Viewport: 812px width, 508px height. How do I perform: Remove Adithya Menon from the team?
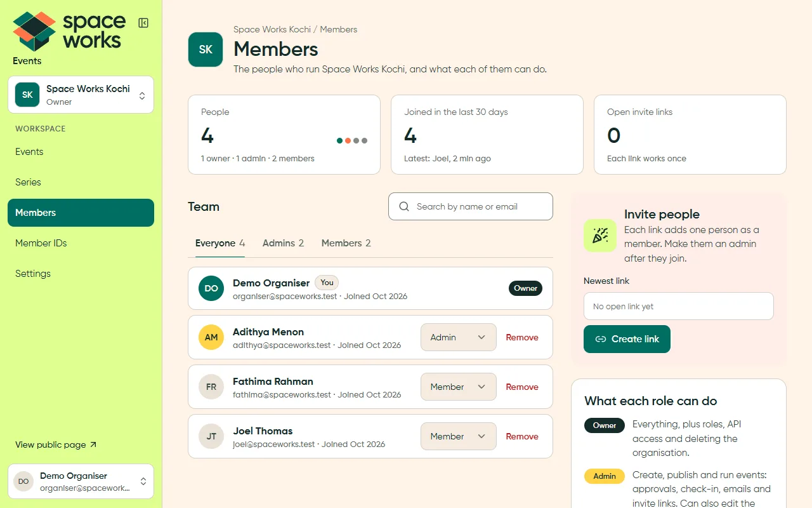522,337
